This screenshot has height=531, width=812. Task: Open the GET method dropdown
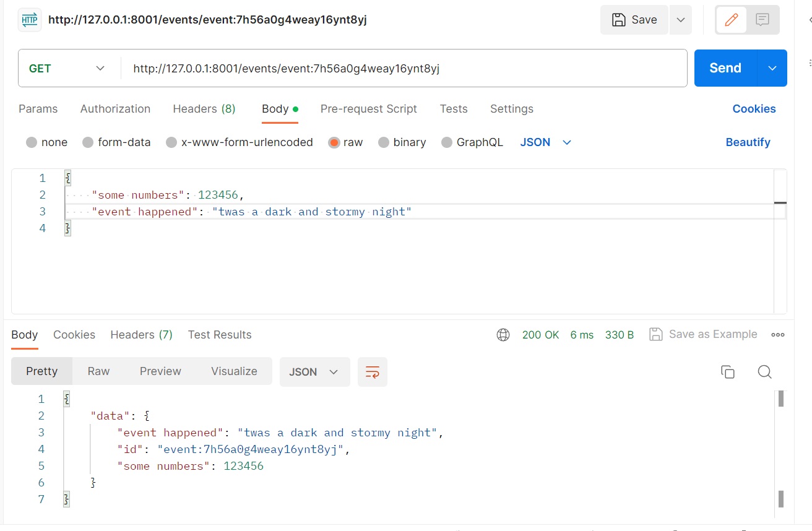[69, 68]
